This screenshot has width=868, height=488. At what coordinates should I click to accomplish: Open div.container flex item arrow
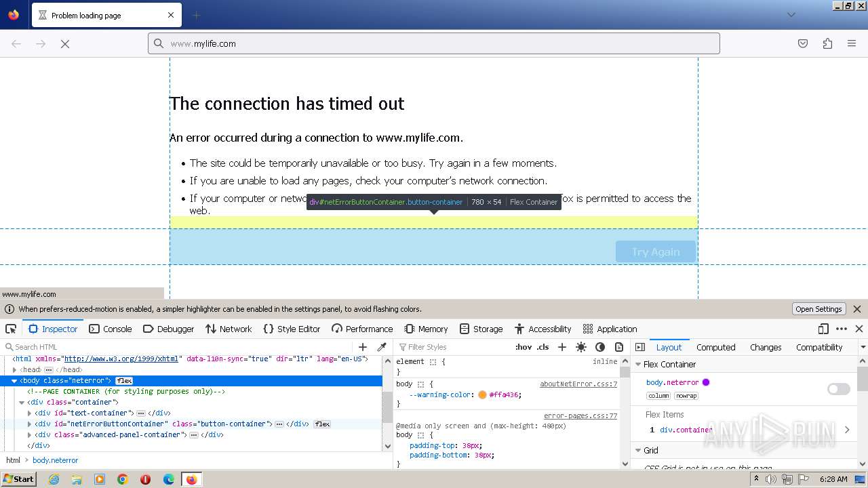click(x=847, y=430)
